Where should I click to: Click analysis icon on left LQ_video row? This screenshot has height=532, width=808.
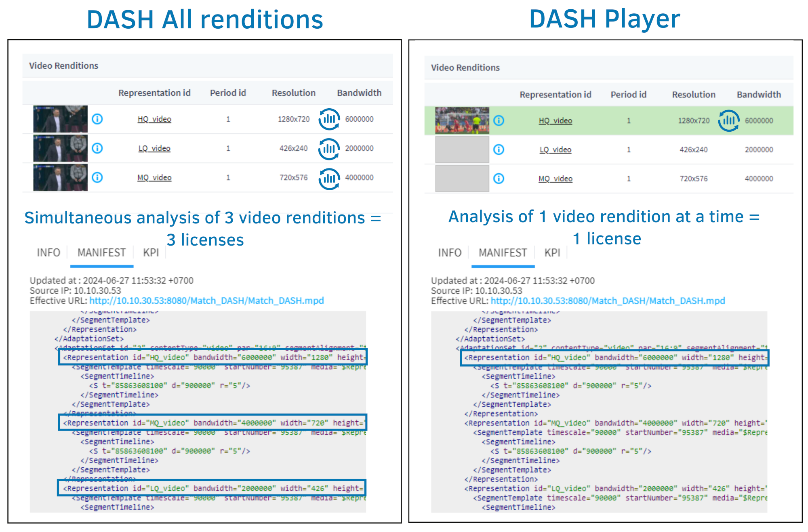pyautogui.click(x=329, y=149)
